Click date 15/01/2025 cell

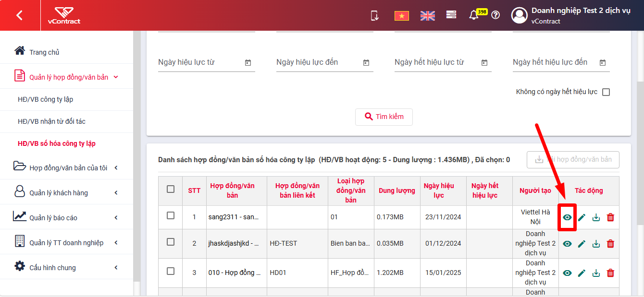[x=443, y=273]
